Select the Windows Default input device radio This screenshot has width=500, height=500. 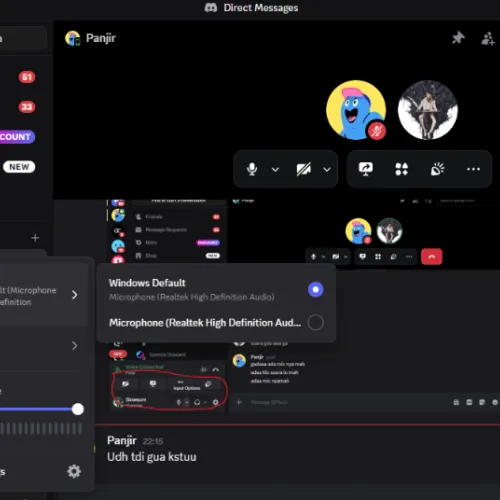(x=315, y=289)
